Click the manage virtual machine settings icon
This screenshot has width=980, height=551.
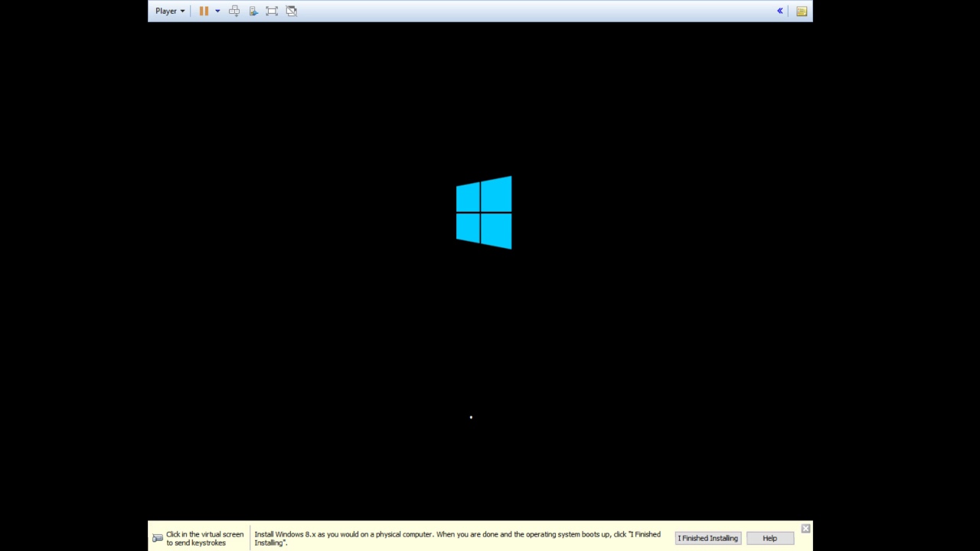coord(253,11)
